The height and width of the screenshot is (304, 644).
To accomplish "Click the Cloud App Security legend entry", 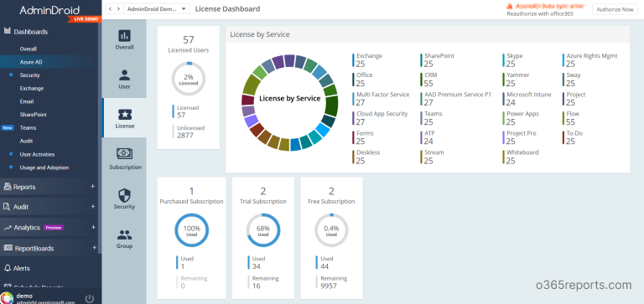I will [x=380, y=118].
